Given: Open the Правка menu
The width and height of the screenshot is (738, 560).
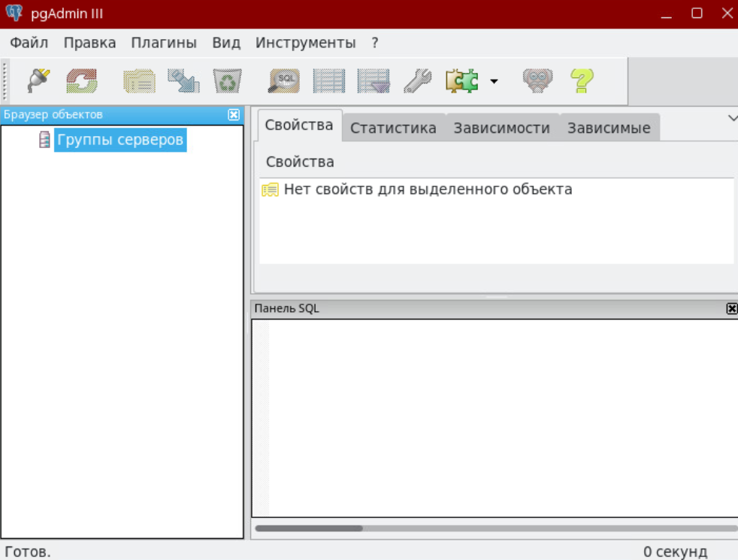Looking at the screenshot, I should 90,43.
